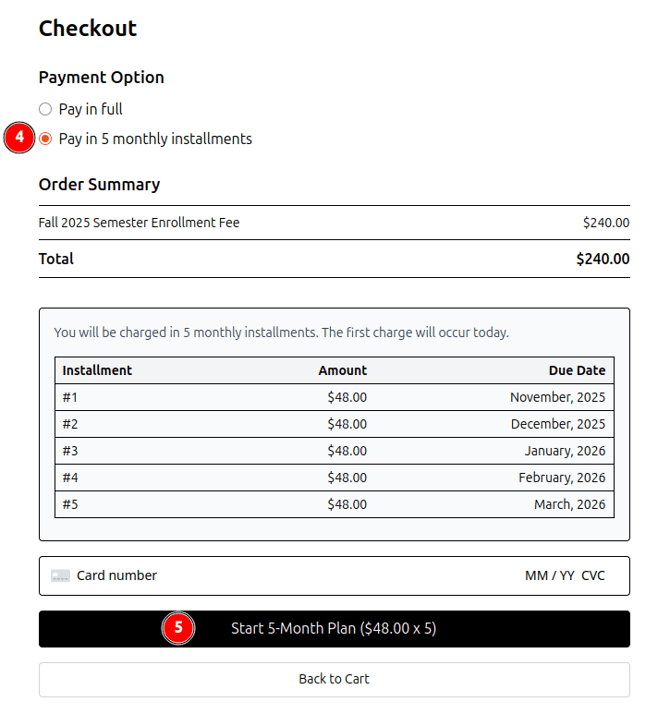Click the CVC field
This screenshot has width=670, height=726.
click(x=593, y=576)
